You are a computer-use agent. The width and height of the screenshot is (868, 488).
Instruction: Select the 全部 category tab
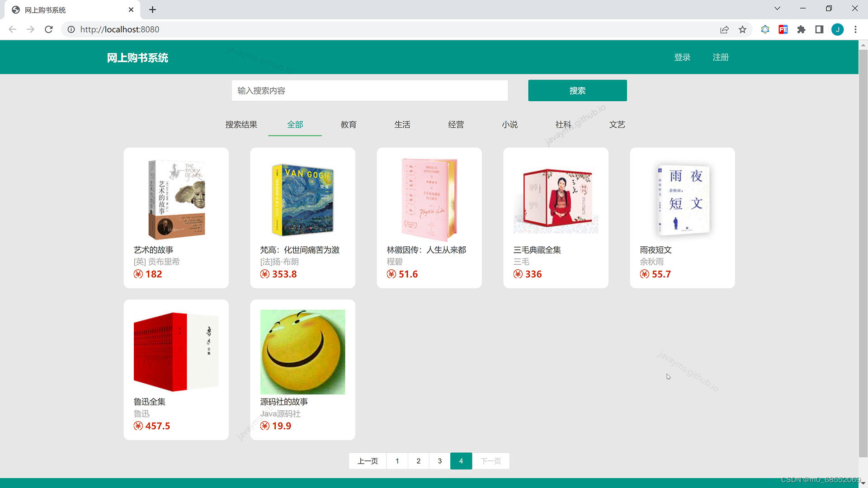coord(295,124)
